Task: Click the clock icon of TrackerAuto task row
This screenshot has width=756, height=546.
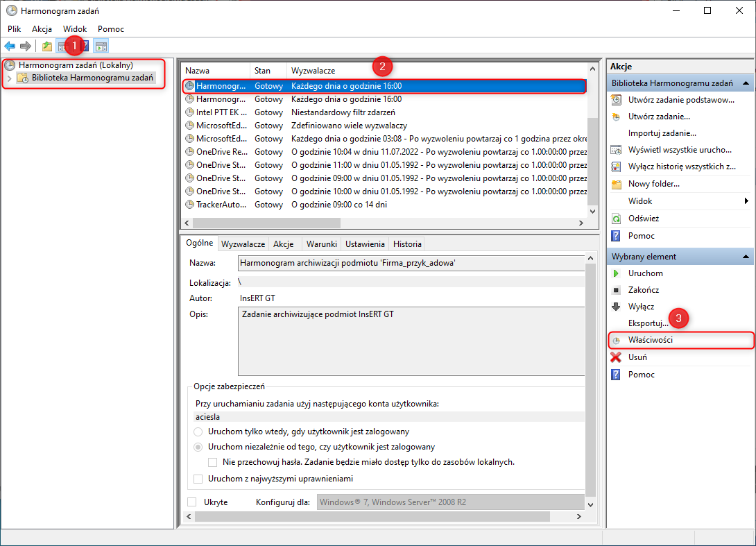Action: (190, 205)
